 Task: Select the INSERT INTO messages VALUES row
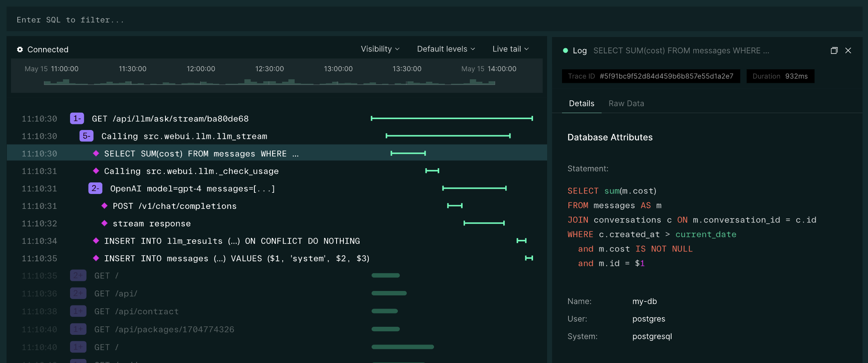[x=277, y=258]
